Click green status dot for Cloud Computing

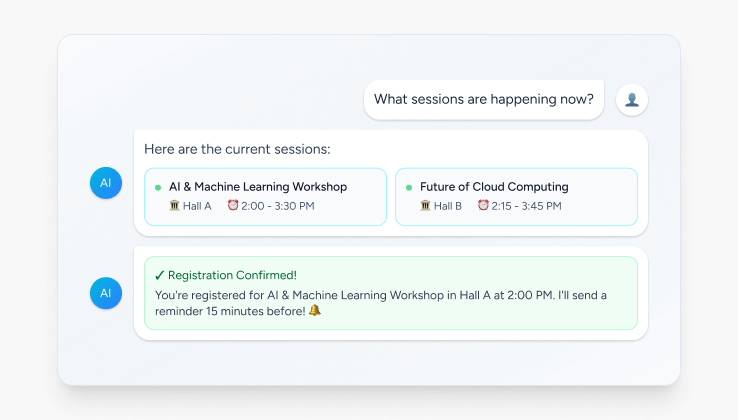point(409,187)
